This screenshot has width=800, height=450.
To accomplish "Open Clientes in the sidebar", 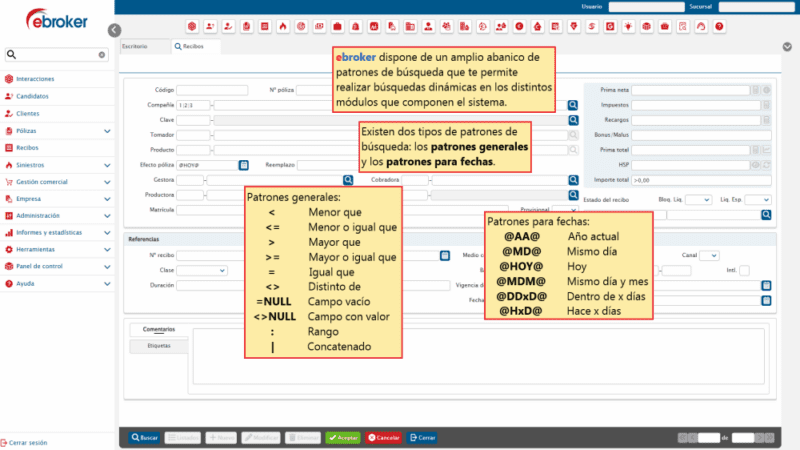I will coord(28,113).
